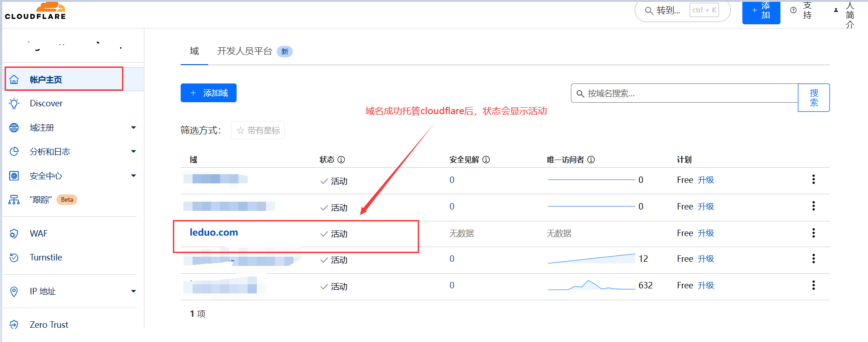Viewport: 868px width, 342px height.
Task: Click the 添加域 button
Action: [209, 93]
